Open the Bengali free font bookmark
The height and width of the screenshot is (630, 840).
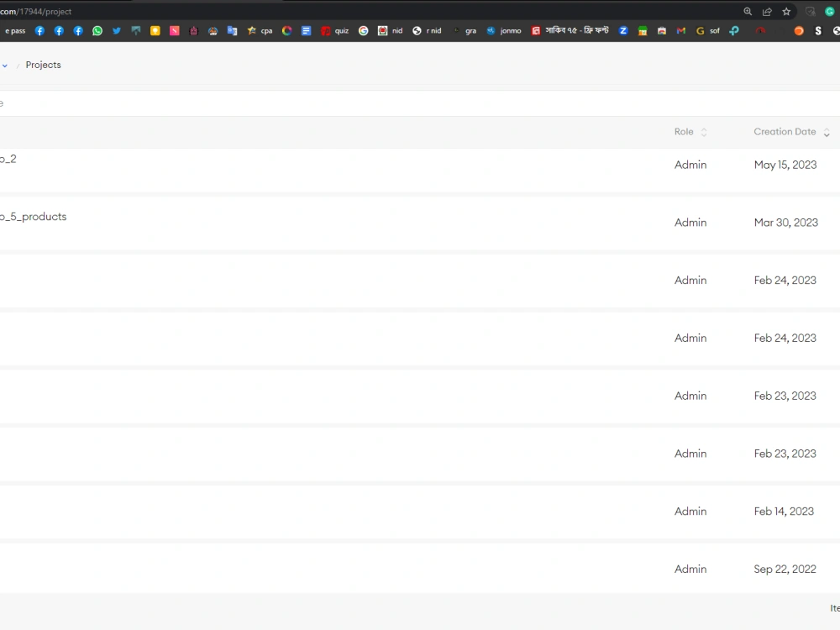(x=570, y=30)
